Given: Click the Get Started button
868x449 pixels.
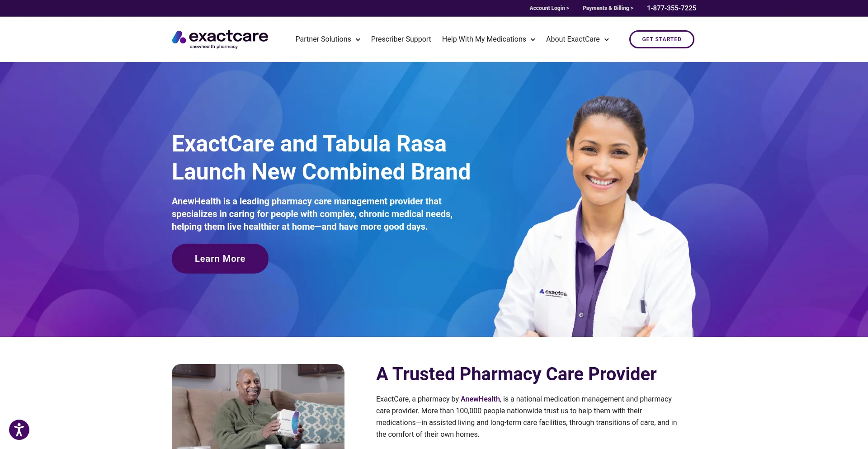Looking at the screenshot, I should click(x=661, y=39).
